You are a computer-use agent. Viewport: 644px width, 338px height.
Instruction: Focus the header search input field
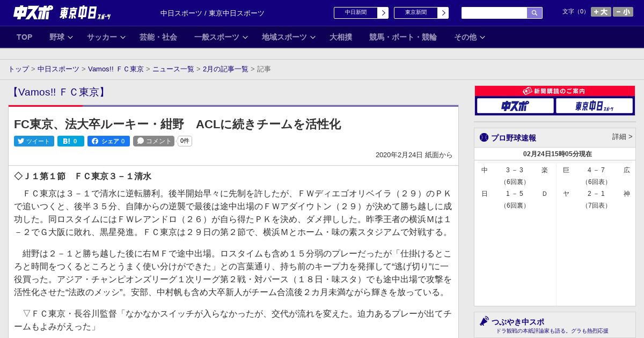coord(494,13)
